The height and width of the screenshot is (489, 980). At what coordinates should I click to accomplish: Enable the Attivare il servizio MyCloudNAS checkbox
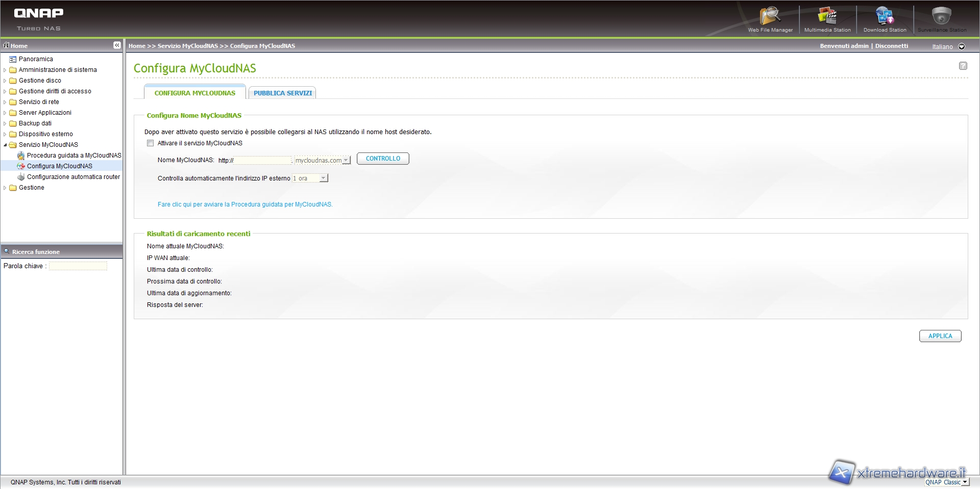[151, 143]
